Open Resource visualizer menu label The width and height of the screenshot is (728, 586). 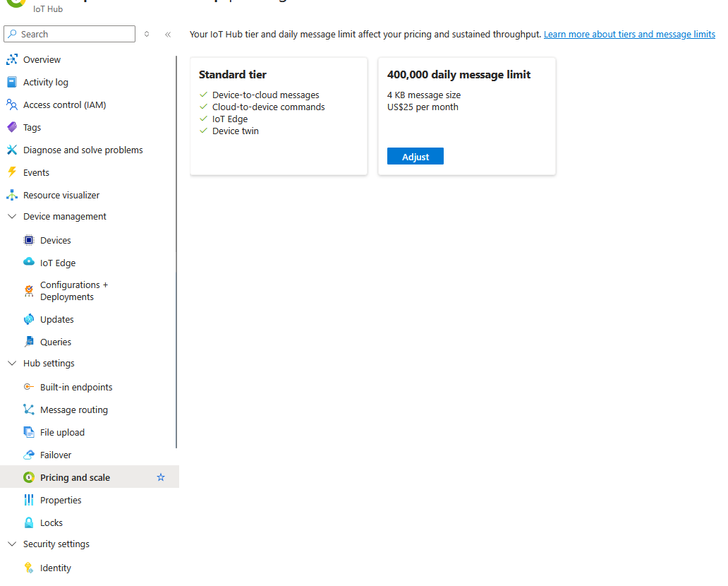click(61, 195)
